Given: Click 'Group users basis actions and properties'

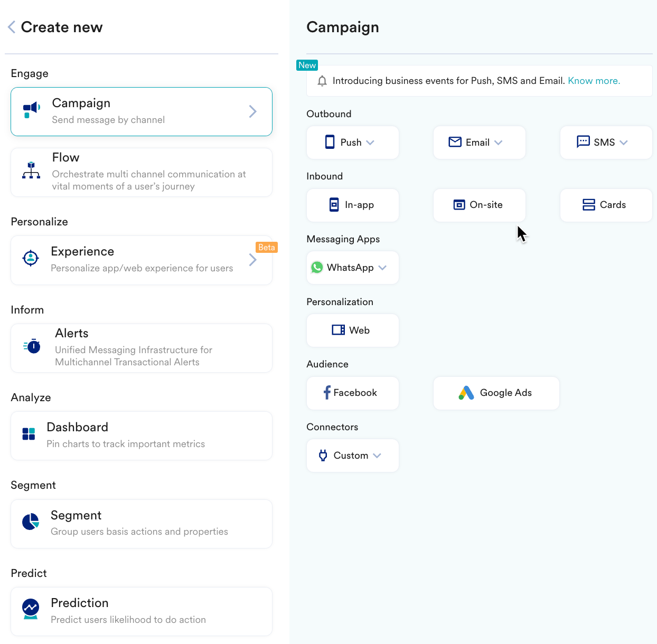Looking at the screenshot, I should point(139,532).
